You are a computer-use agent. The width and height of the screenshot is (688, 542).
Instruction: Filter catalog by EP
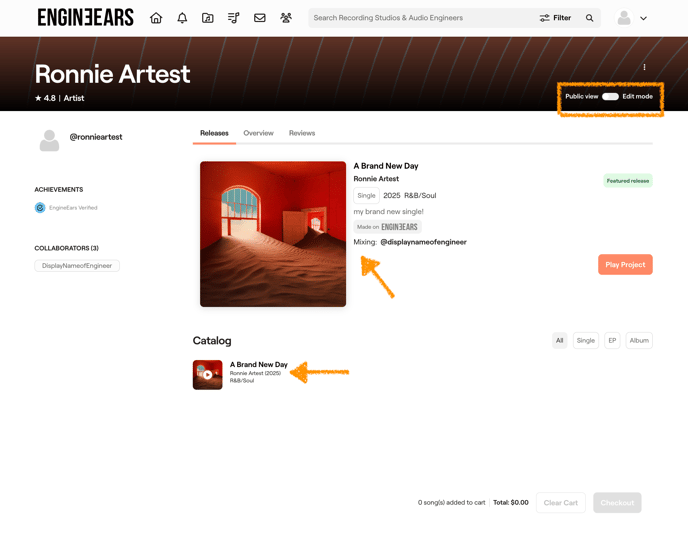[612, 341]
